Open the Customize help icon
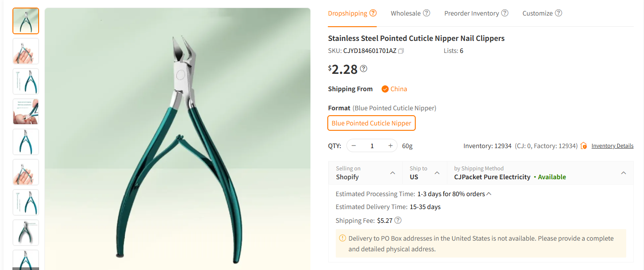Viewport: 644px width, 270px height. (x=559, y=13)
